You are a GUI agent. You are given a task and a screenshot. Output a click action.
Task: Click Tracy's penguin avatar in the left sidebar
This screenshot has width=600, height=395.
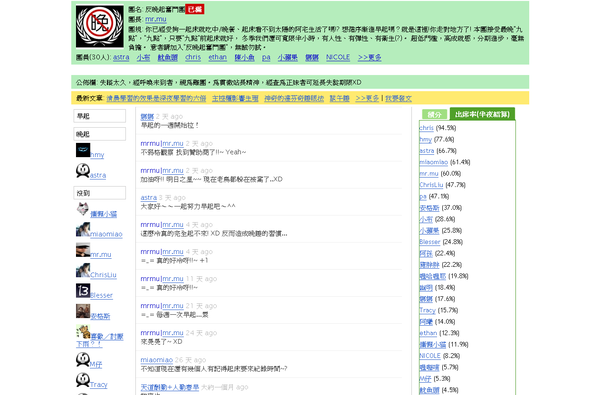pos(83,380)
